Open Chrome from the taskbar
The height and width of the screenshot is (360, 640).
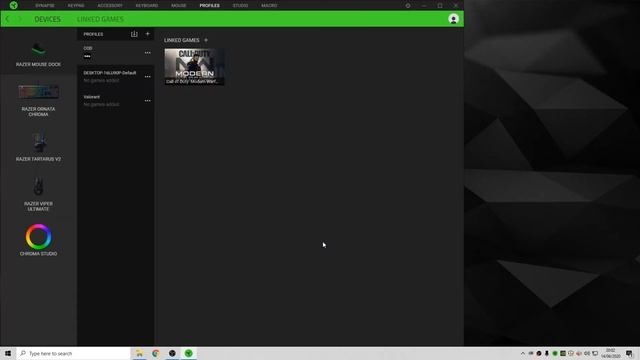pos(156,353)
